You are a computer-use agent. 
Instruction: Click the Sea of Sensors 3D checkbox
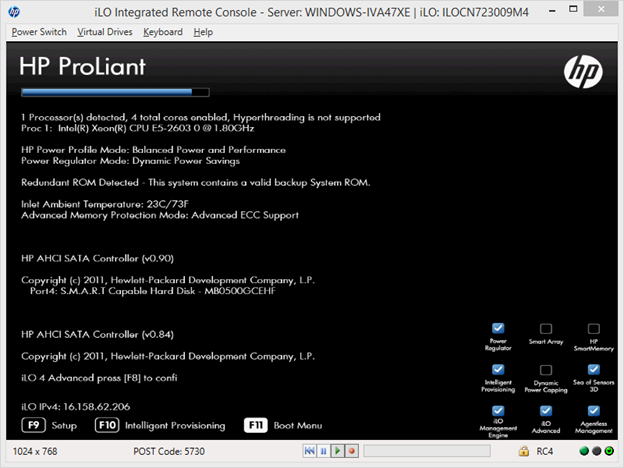click(594, 370)
